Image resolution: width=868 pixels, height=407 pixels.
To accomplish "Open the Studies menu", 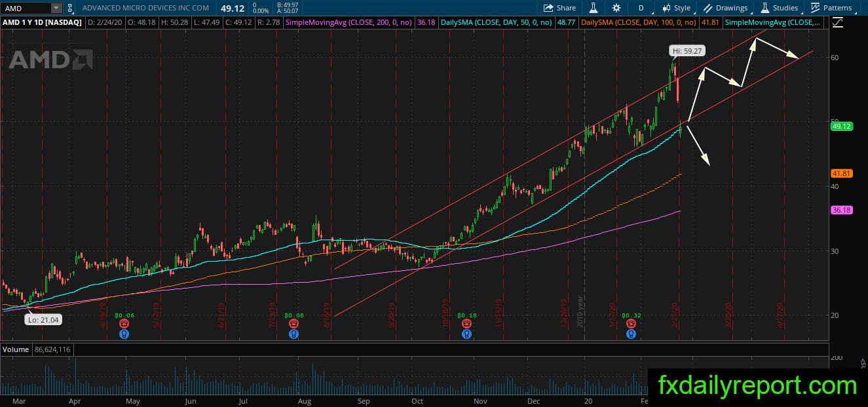I will pos(780,8).
